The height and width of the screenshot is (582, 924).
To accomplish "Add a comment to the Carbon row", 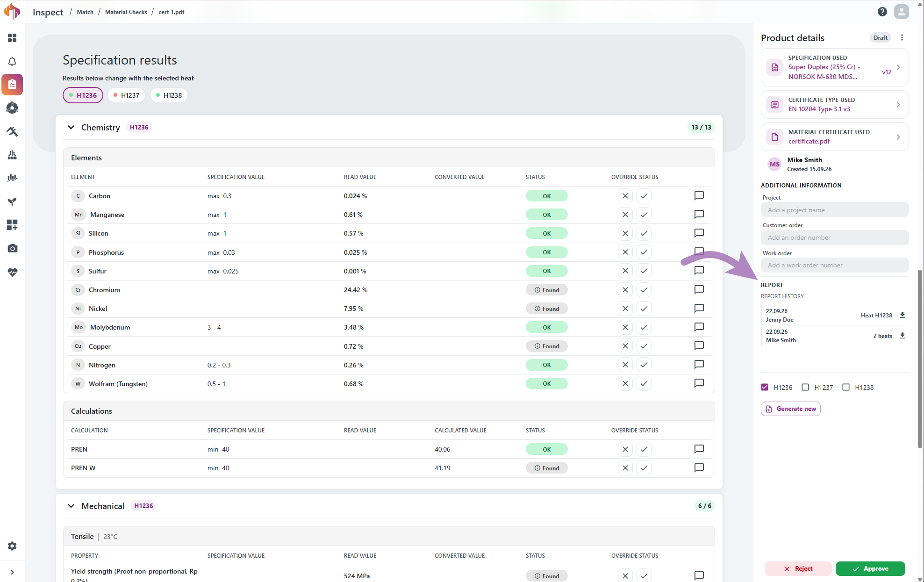I will pos(699,196).
